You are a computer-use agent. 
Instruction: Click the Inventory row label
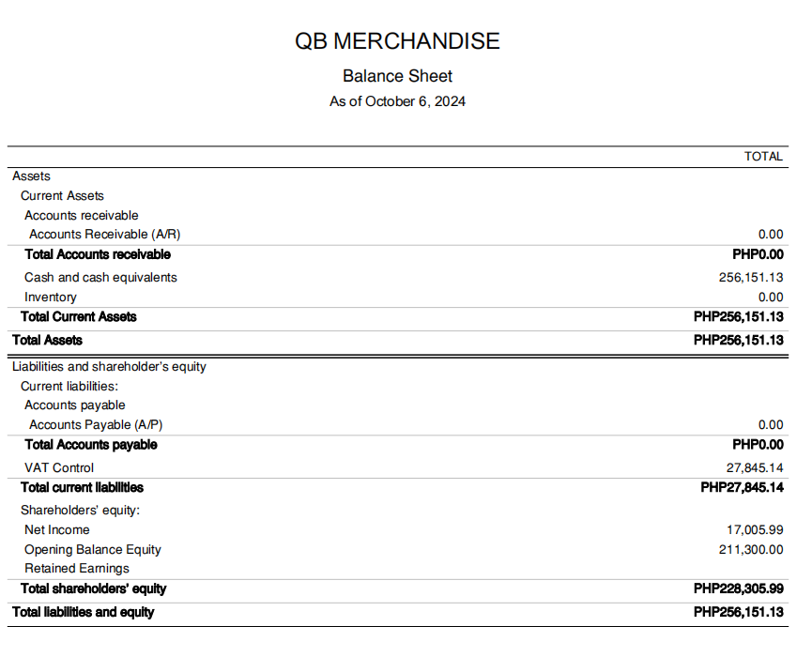(51, 298)
